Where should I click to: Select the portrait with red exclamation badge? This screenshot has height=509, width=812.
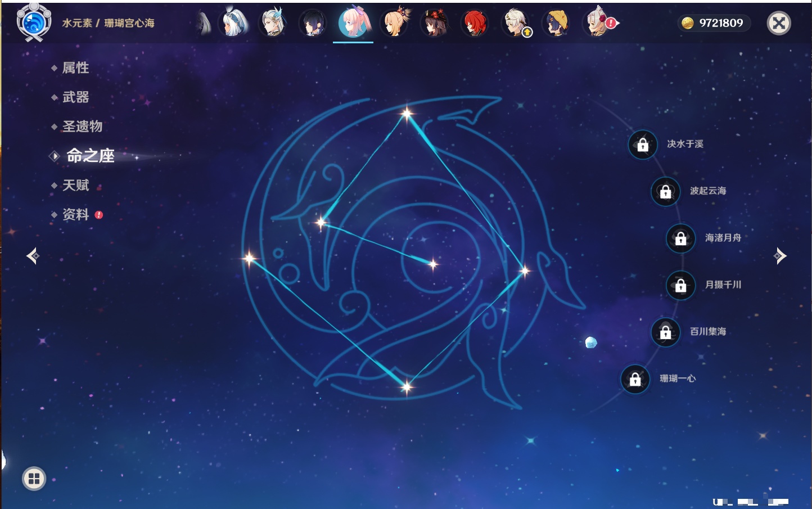point(599,22)
